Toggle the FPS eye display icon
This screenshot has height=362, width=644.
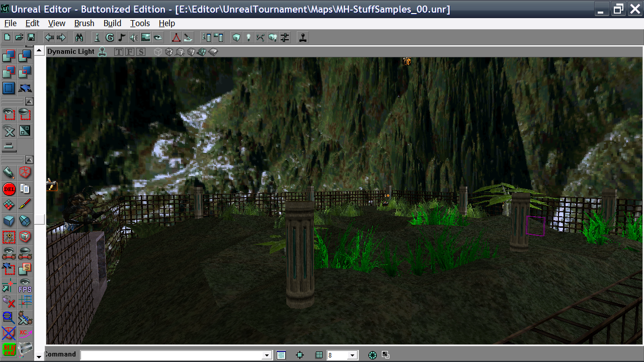pyautogui.click(x=25, y=286)
